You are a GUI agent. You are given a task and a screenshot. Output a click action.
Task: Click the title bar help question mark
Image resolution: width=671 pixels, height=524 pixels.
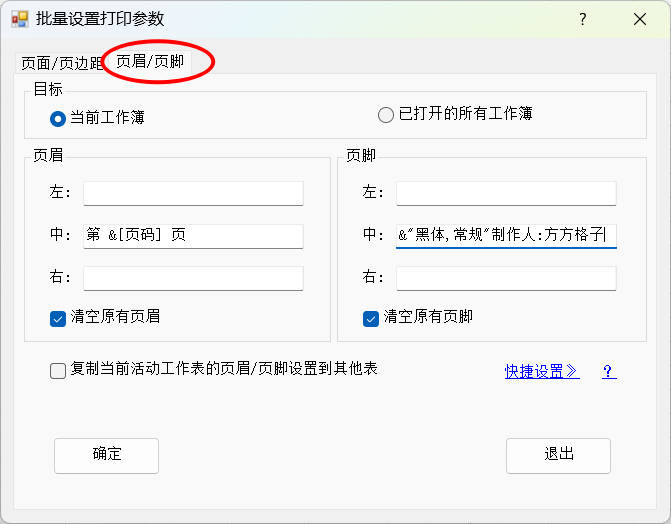pyautogui.click(x=583, y=19)
